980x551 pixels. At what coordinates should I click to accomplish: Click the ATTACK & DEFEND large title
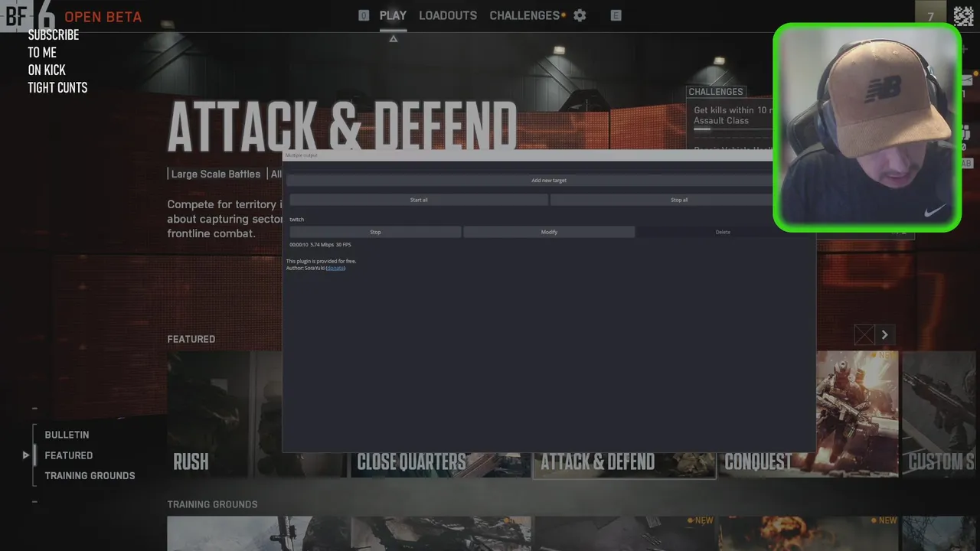pos(342,126)
